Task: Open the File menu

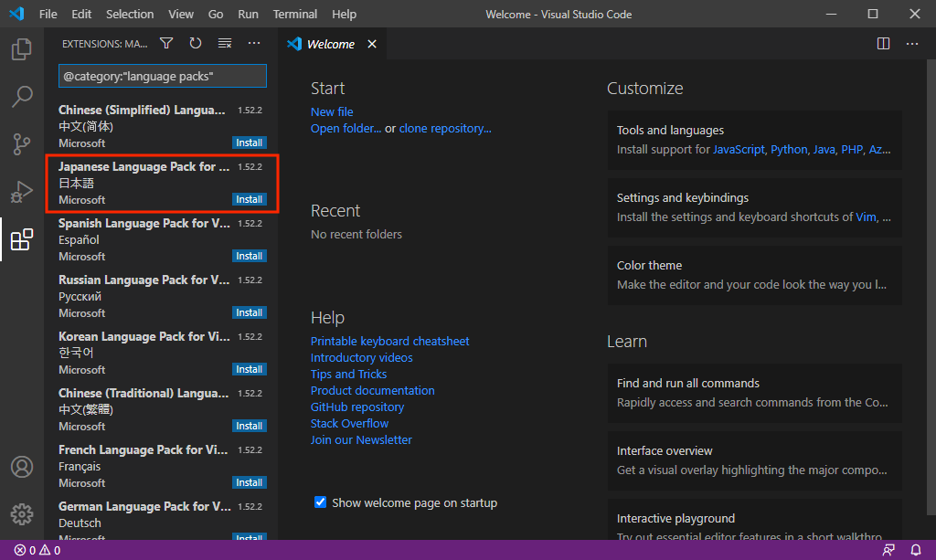Action: pyautogui.click(x=48, y=14)
